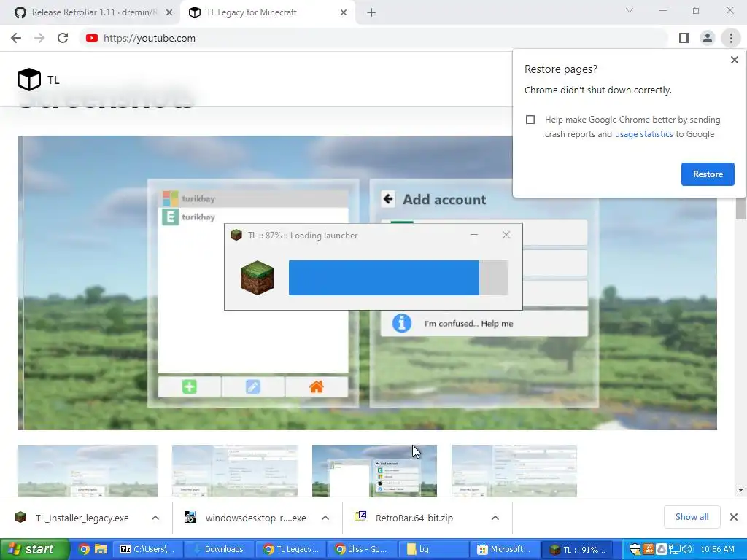This screenshot has width=747, height=560.
Task: Open a new browser tab
Action: pos(371,12)
